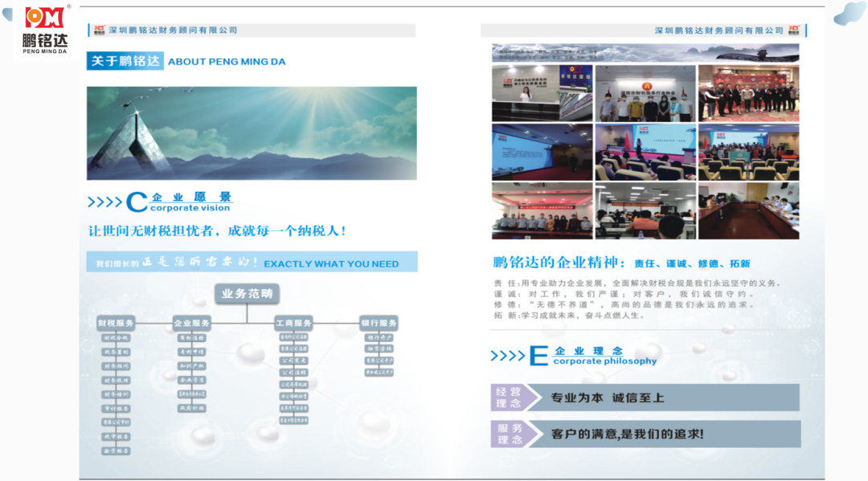Open the audience group photo before the stage
This screenshot has width=868, height=481.
[749, 152]
